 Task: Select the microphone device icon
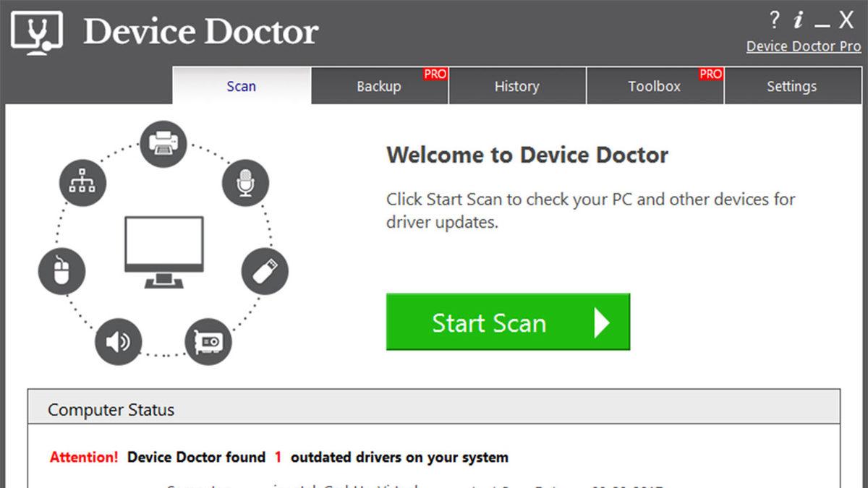point(246,183)
